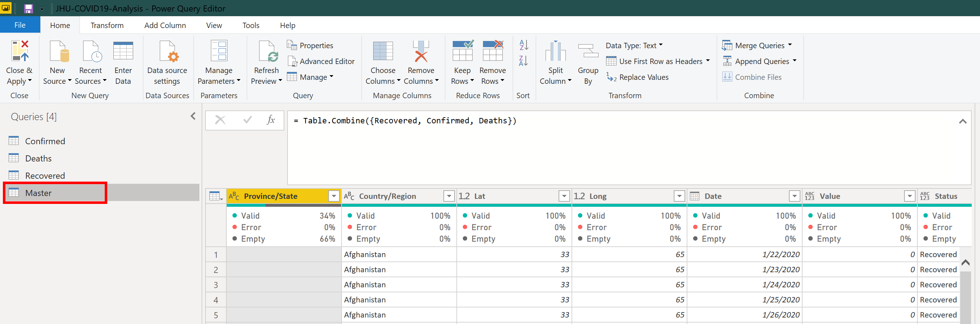Switch to the Tools tab

click(x=251, y=25)
